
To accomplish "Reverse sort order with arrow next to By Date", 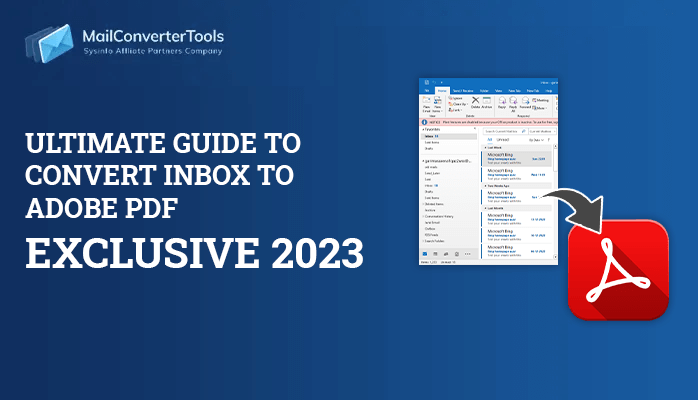I will tap(548, 140).
